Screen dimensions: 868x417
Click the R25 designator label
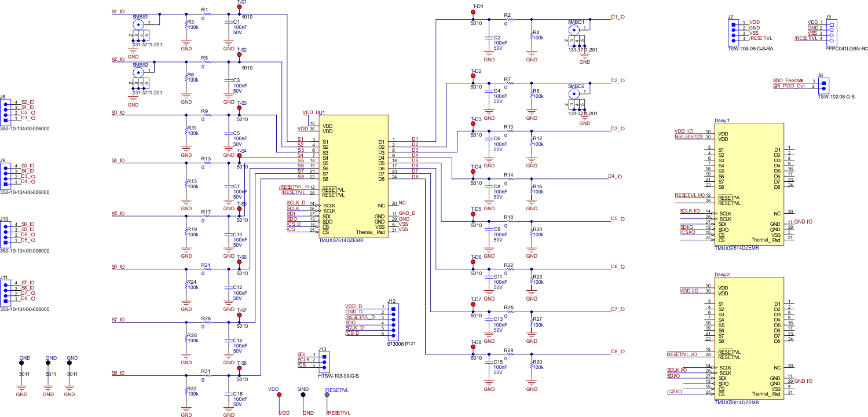pos(509,307)
